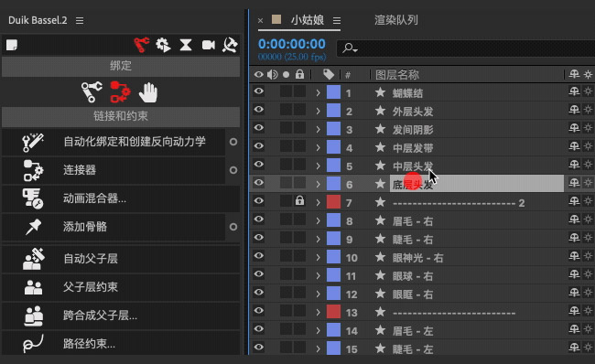Image resolution: width=595 pixels, height=364 pixels.
Task: Expand layer 12 眼眶 - 右 properties
Action: 319,294
